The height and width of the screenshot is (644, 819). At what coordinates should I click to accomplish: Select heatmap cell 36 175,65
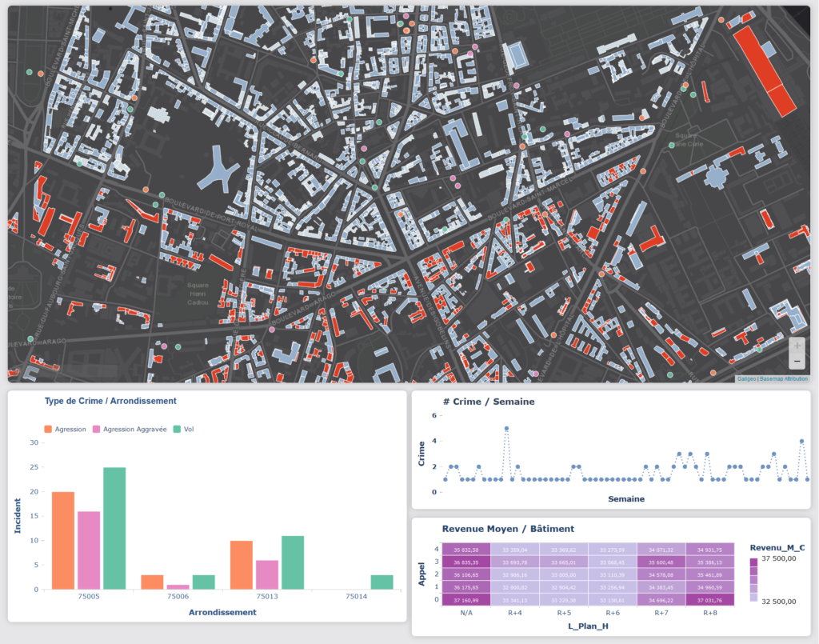[x=466, y=587]
